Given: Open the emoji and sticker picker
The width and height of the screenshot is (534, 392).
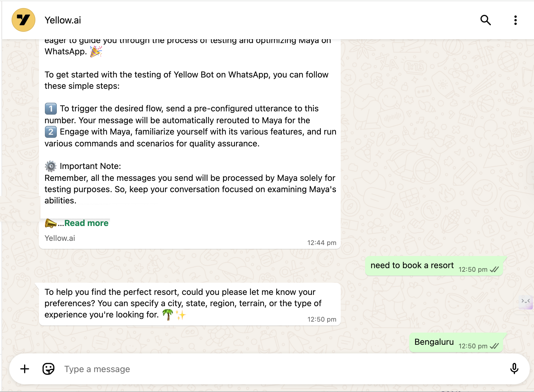Looking at the screenshot, I should pyautogui.click(x=48, y=369).
